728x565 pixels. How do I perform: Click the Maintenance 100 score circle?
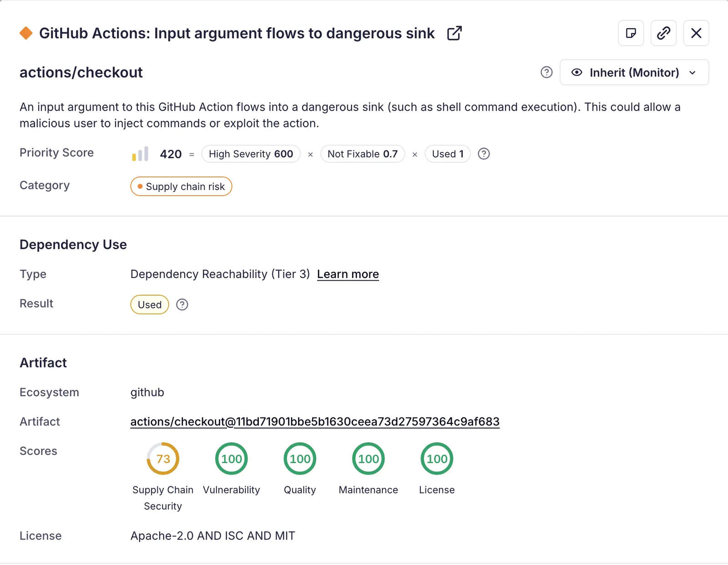[369, 459]
